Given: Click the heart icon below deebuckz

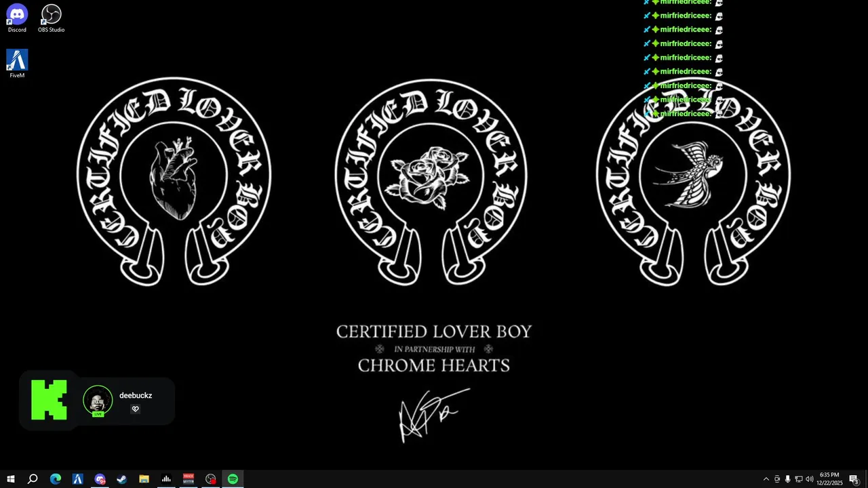Looking at the screenshot, I should coord(135,409).
